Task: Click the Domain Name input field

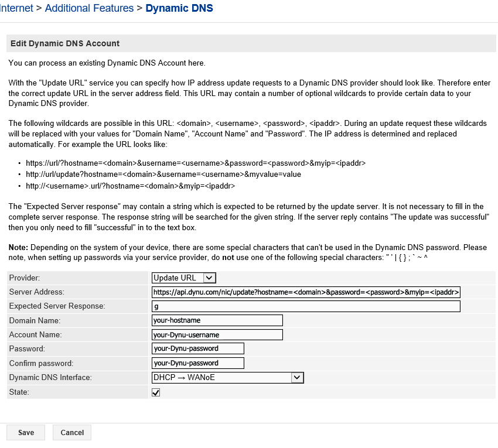Action: [x=217, y=320]
